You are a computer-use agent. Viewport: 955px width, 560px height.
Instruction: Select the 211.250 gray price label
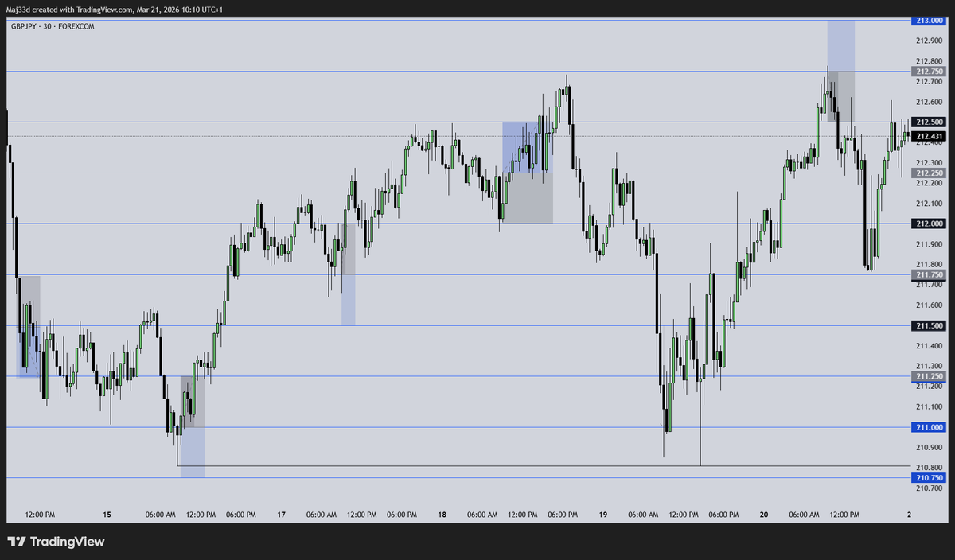928,376
